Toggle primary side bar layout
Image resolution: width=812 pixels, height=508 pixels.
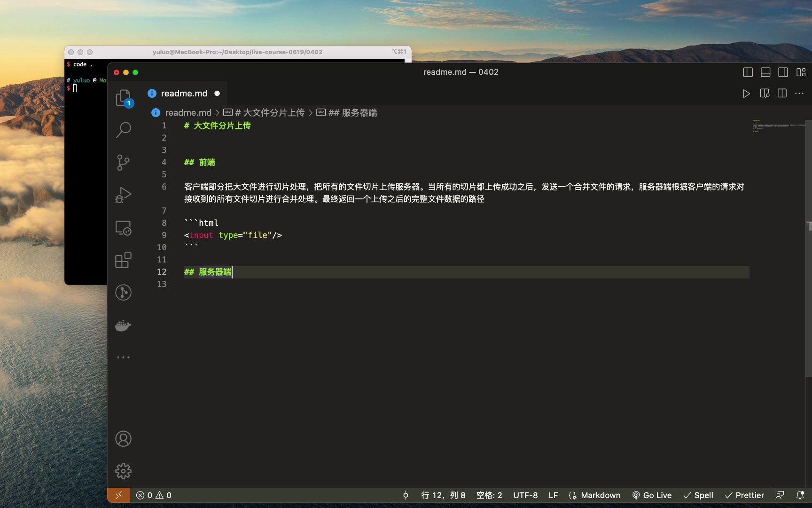pos(748,72)
